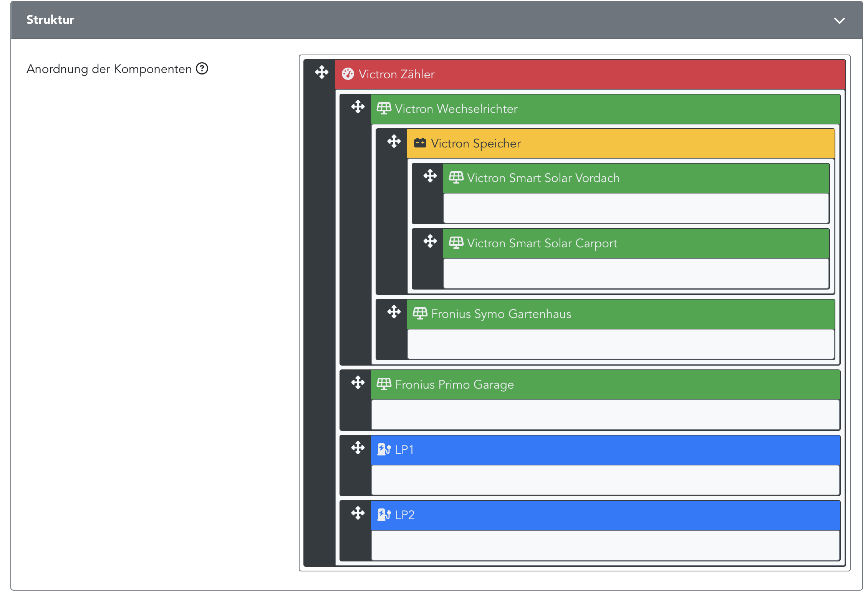Click the solar panel icon of Victron Wechselrichter

384,109
